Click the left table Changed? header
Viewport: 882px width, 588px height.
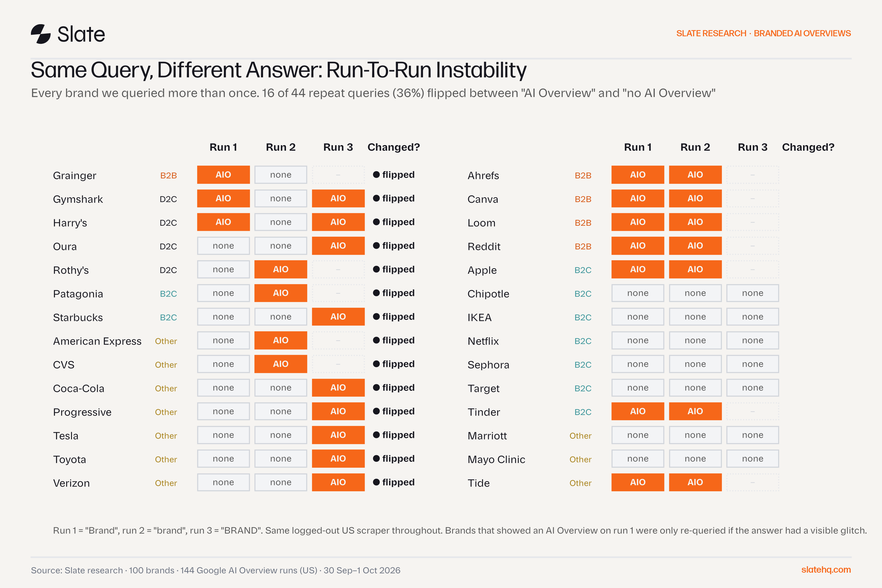pos(394,147)
